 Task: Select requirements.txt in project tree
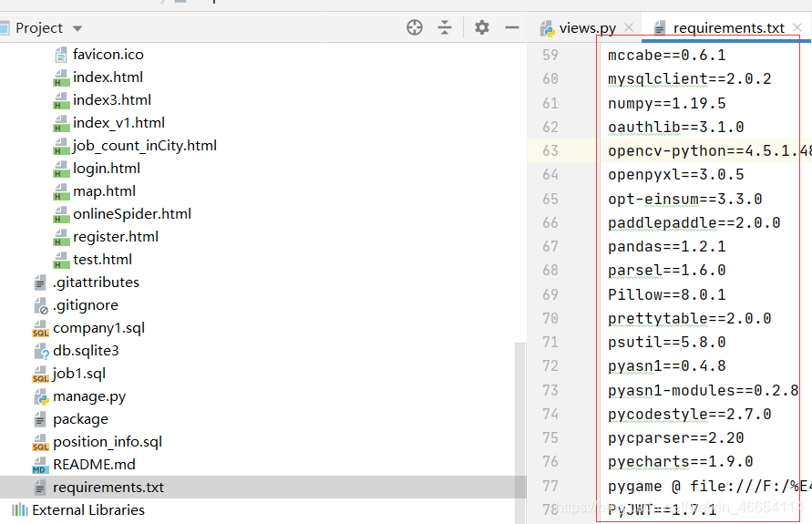point(108,488)
